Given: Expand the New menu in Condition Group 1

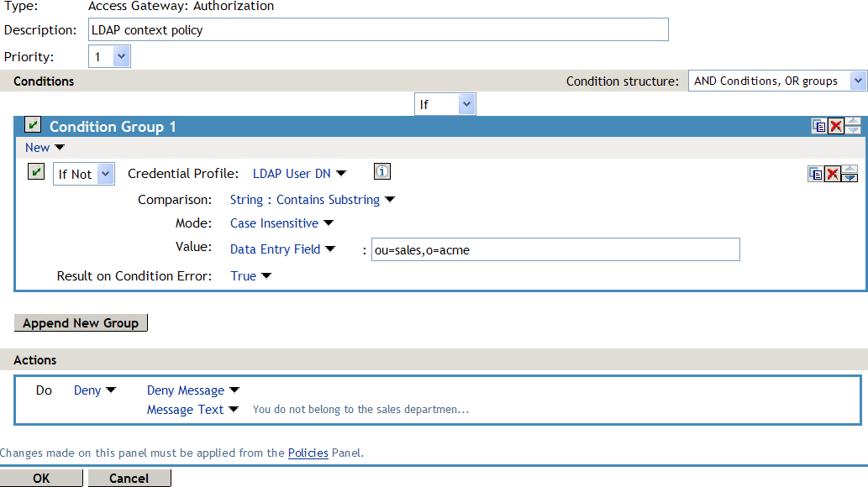Looking at the screenshot, I should pos(45,147).
